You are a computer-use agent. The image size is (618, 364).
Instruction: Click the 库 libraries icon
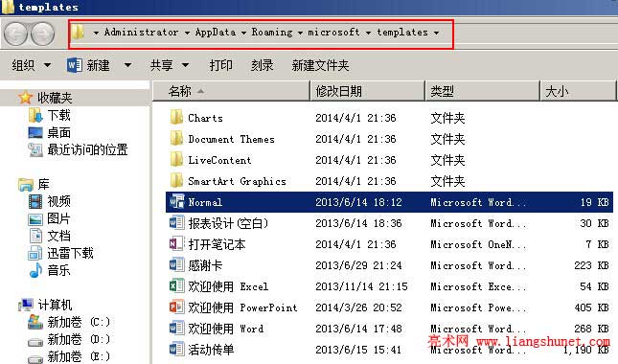click(26, 184)
